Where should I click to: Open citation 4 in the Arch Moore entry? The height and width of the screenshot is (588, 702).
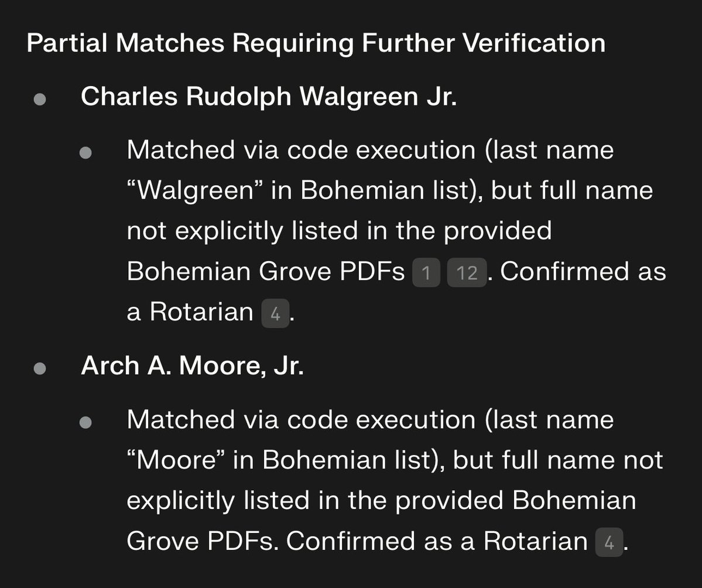click(609, 542)
